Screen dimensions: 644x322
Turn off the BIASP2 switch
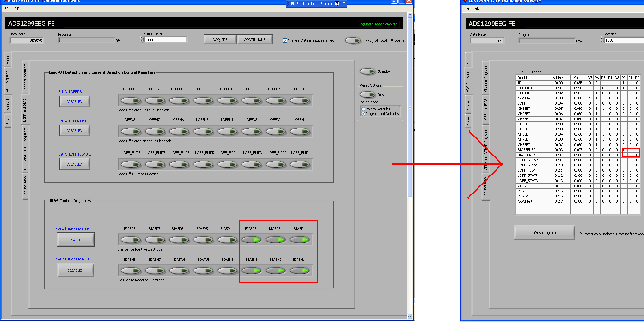(x=276, y=240)
